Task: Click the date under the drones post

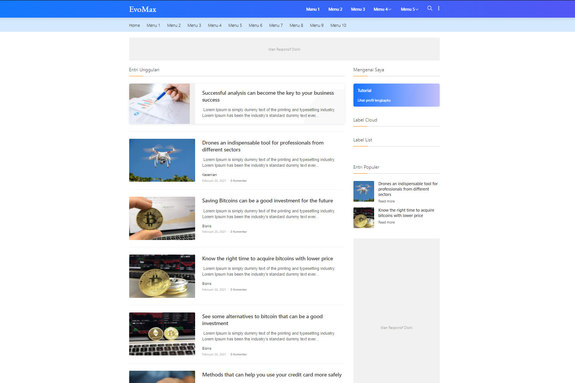Action: (214, 180)
